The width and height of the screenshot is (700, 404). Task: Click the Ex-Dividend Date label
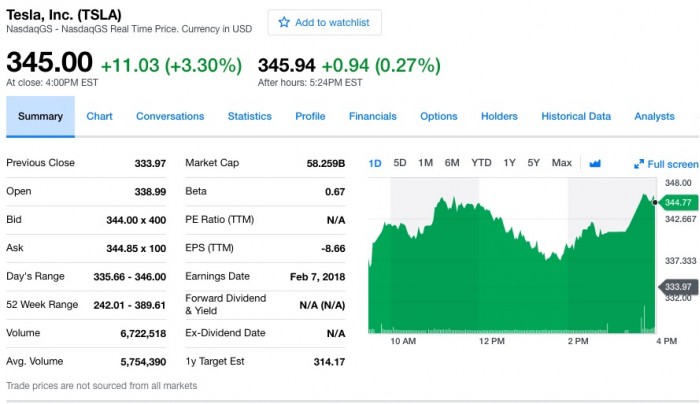pos(225,333)
